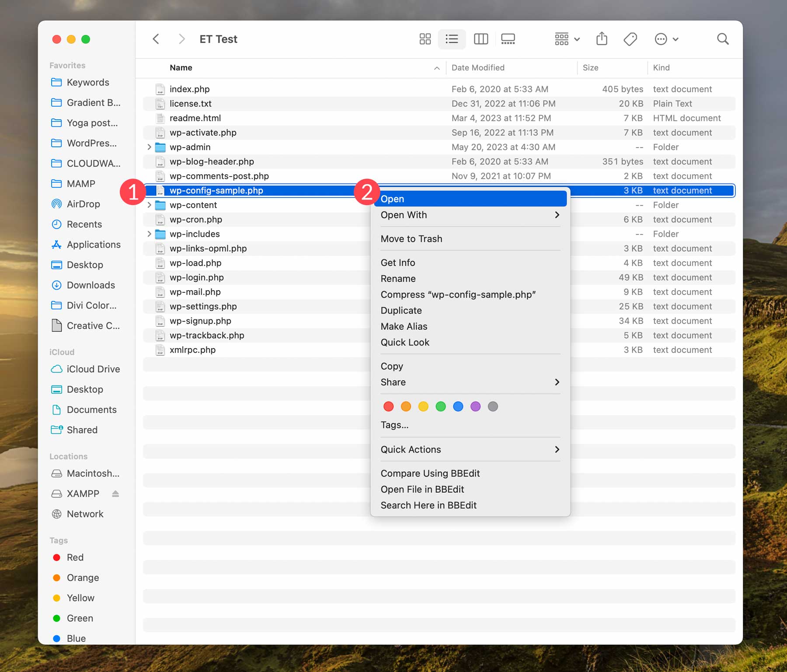Click the back navigation arrow

pos(156,39)
